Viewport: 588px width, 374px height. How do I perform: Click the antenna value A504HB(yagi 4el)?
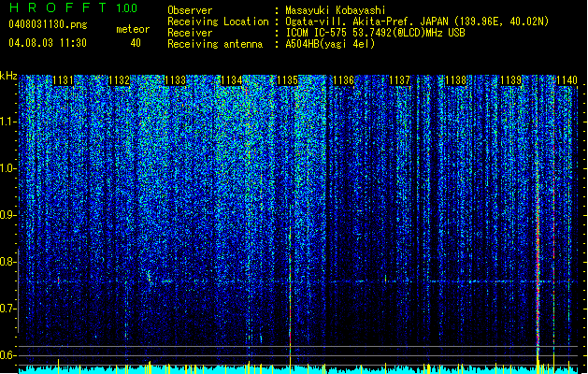click(x=330, y=44)
